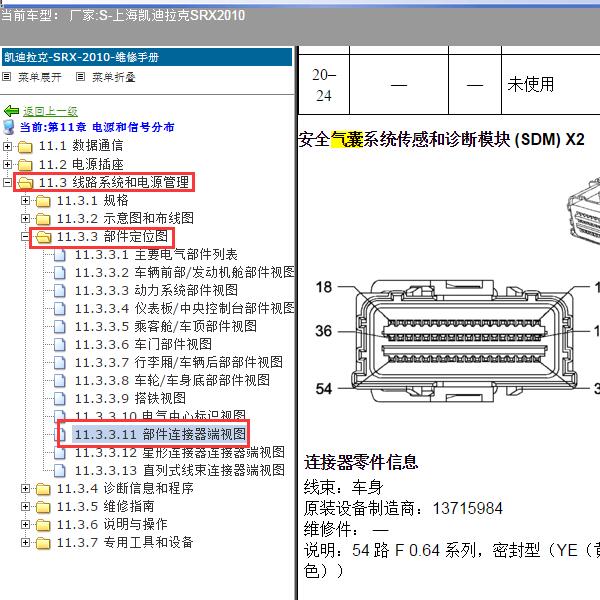Image resolution: width=600 pixels, height=600 pixels.
Task: Expand the 11.3.2 示意图和布线图 node
Action: coord(25,218)
